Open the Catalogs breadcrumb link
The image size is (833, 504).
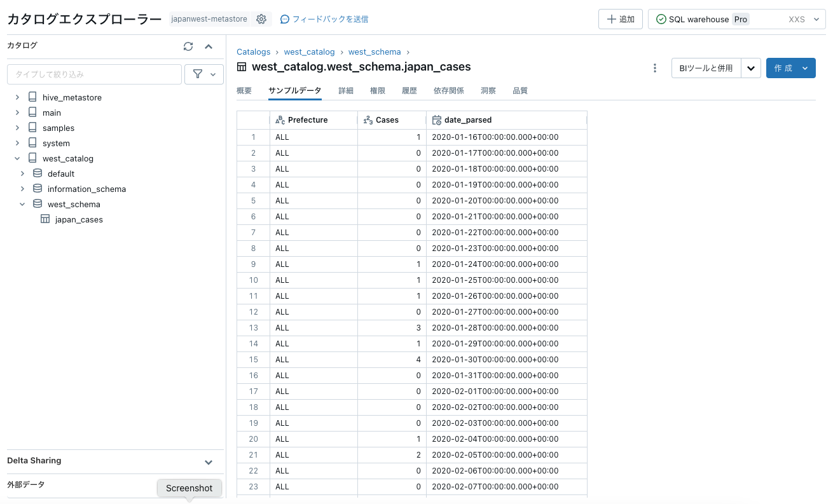coord(253,51)
